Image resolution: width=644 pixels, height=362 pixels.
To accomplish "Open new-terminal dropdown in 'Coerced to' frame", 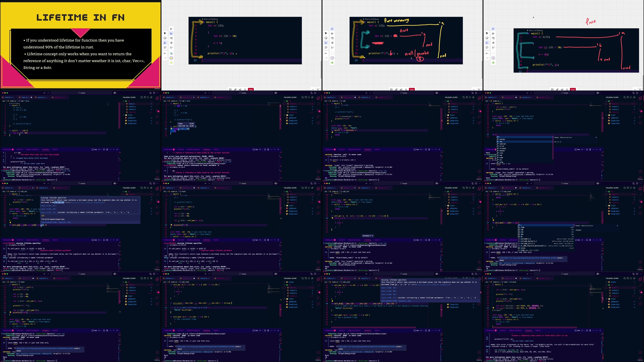I will pos(262,149).
